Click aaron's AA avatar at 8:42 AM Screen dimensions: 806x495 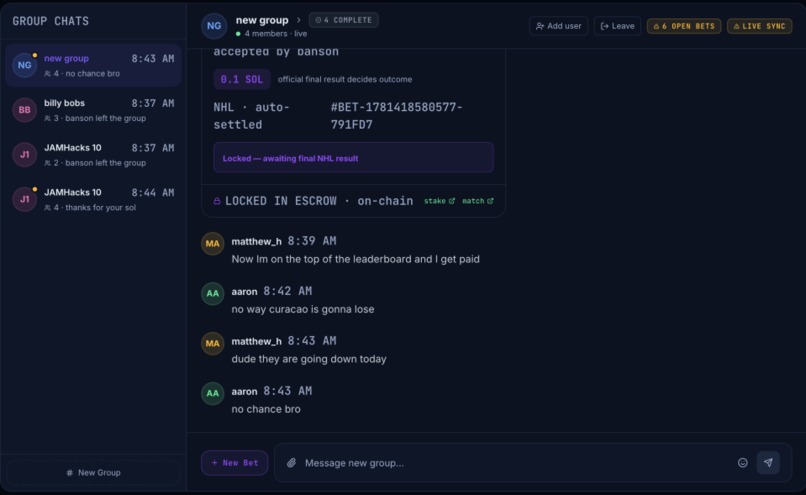pyautogui.click(x=213, y=294)
